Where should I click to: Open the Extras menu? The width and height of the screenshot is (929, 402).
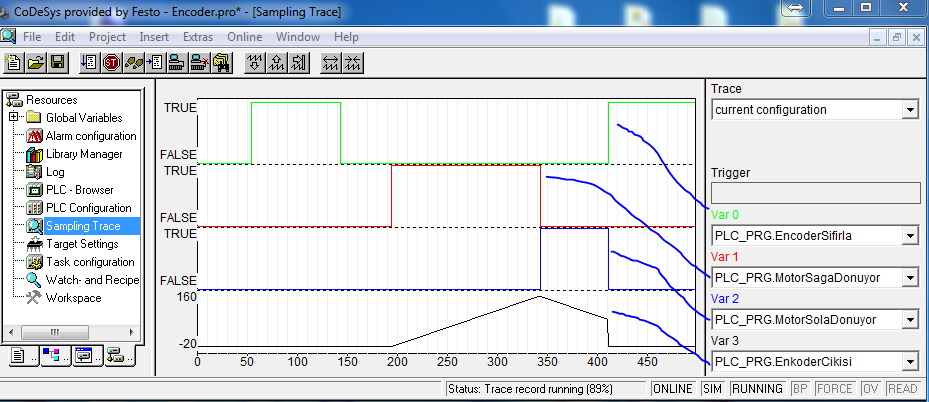pyautogui.click(x=198, y=37)
